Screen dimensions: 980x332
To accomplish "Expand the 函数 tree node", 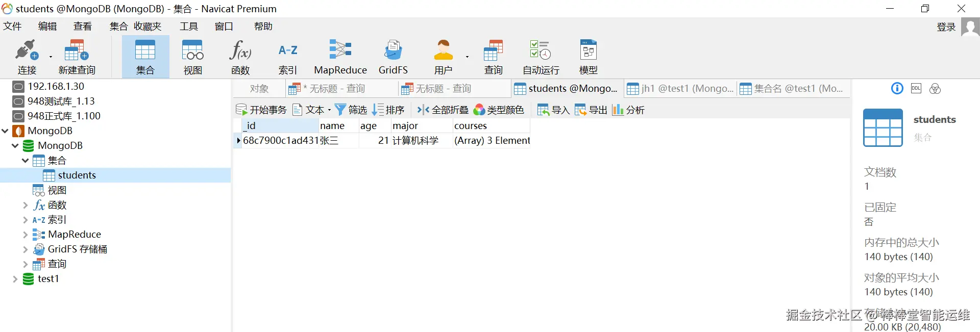I will (x=25, y=205).
